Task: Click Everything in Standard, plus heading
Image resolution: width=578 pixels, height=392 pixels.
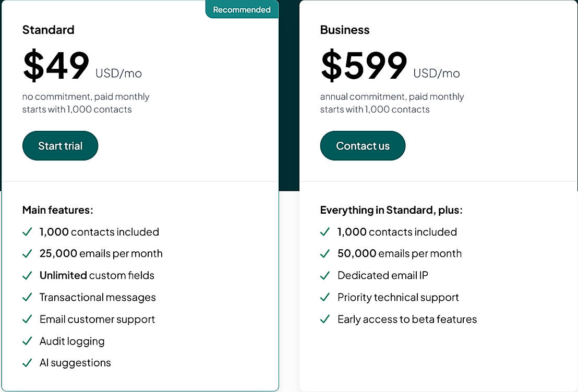Action: [391, 210]
